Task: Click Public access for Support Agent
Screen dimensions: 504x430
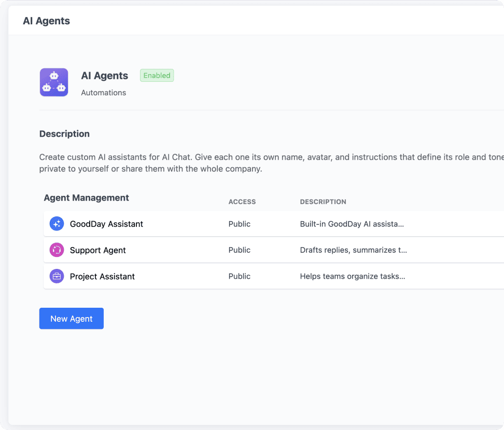Action: tap(240, 250)
